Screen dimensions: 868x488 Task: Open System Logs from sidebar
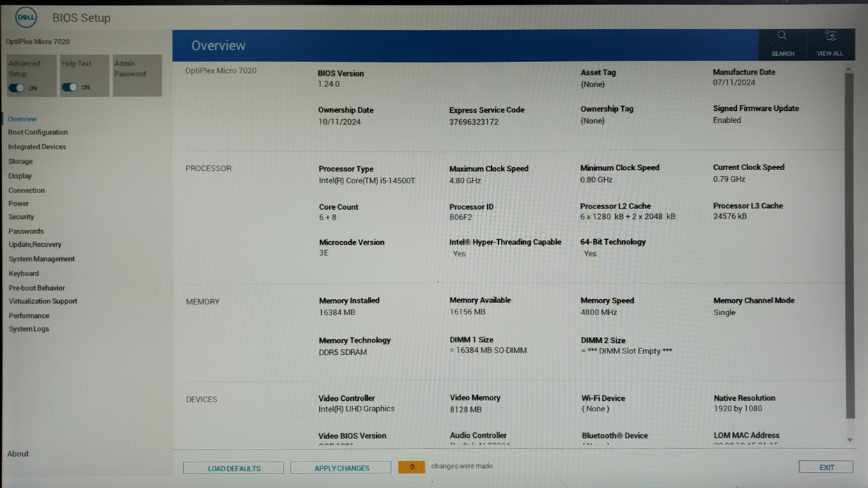point(29,329)
